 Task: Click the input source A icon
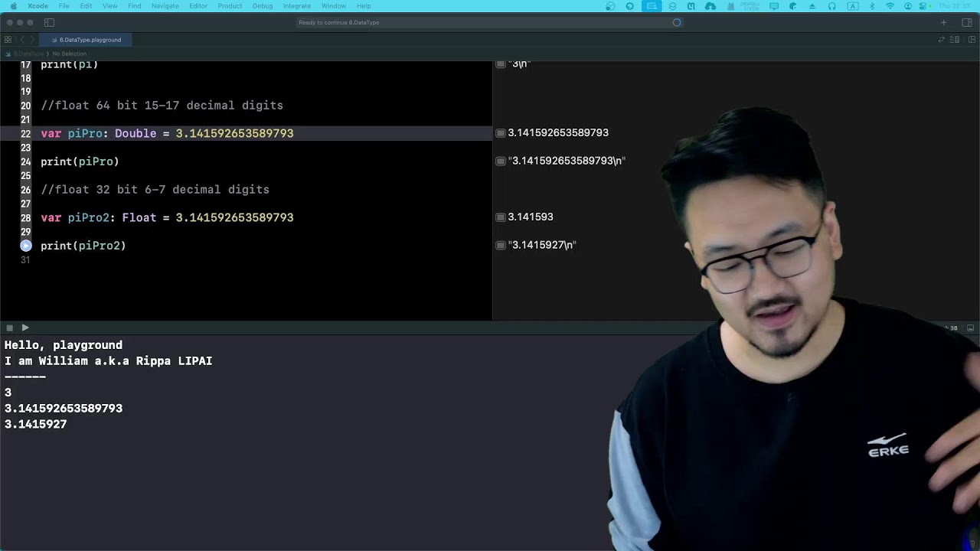click(853, 6)
